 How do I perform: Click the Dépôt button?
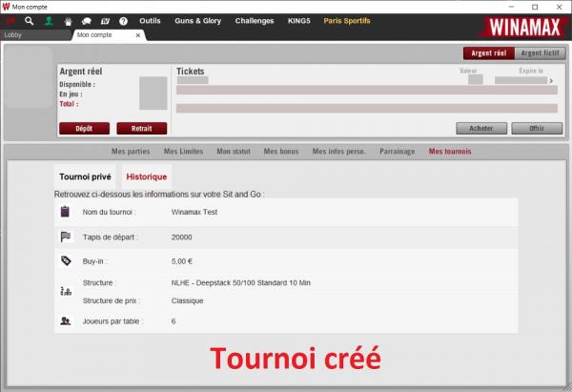[x=84, y=129]
